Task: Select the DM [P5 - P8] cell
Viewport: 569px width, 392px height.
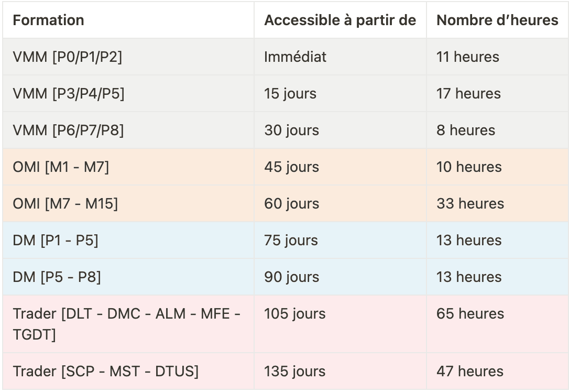Action: [128, 277]
